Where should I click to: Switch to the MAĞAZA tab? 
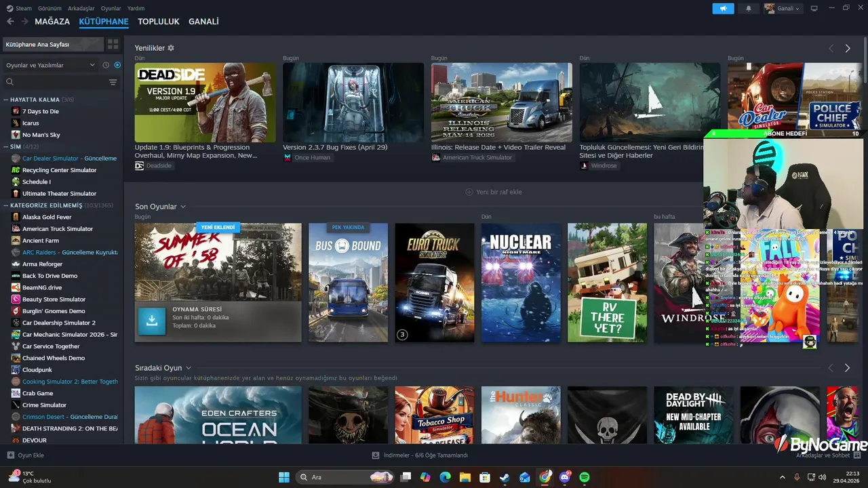pyautogui.click(x=52, y=22)
